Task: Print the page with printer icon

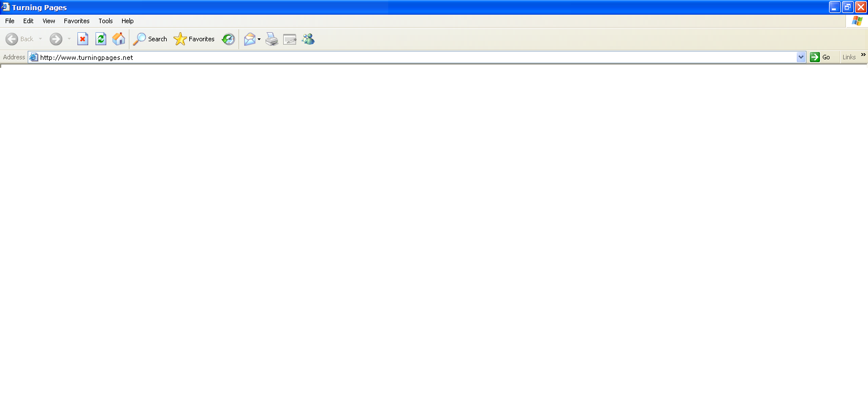Action: [272, 39]
